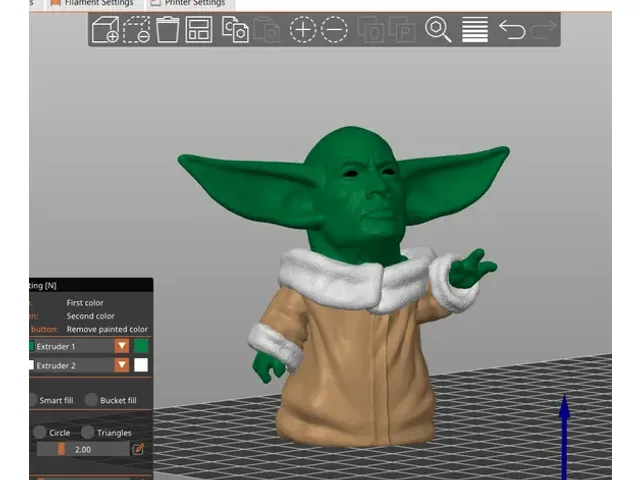
Task: Arrange objects on the bed
Action: click(x=199, y=29)
